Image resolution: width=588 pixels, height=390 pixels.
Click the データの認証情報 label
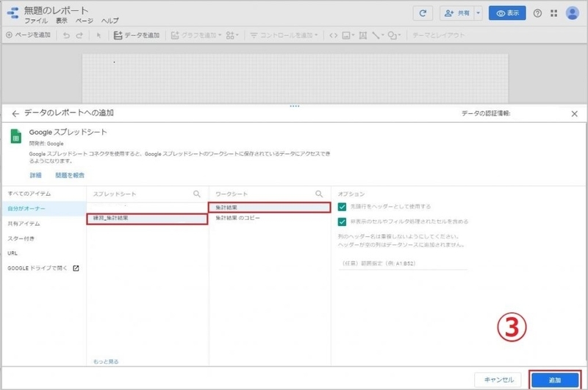486,113
